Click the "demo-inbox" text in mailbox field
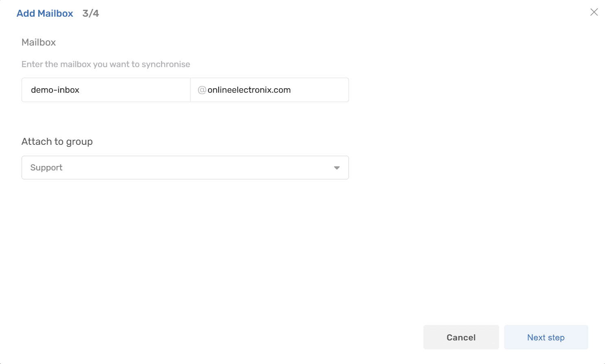The height and width of the screenshot is (364, 605). pyautogui.click(x=55, y=90)
